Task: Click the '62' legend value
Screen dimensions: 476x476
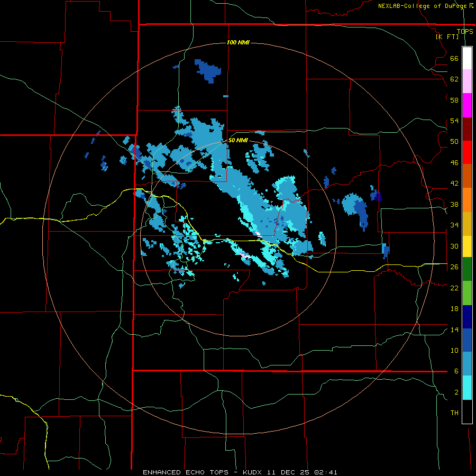Action: (x=454, y=79)
